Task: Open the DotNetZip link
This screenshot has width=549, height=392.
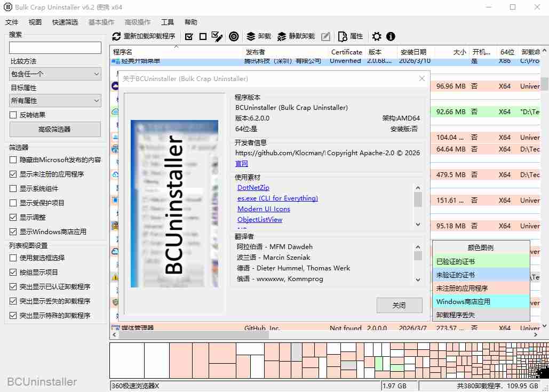Action: (253, 188)
